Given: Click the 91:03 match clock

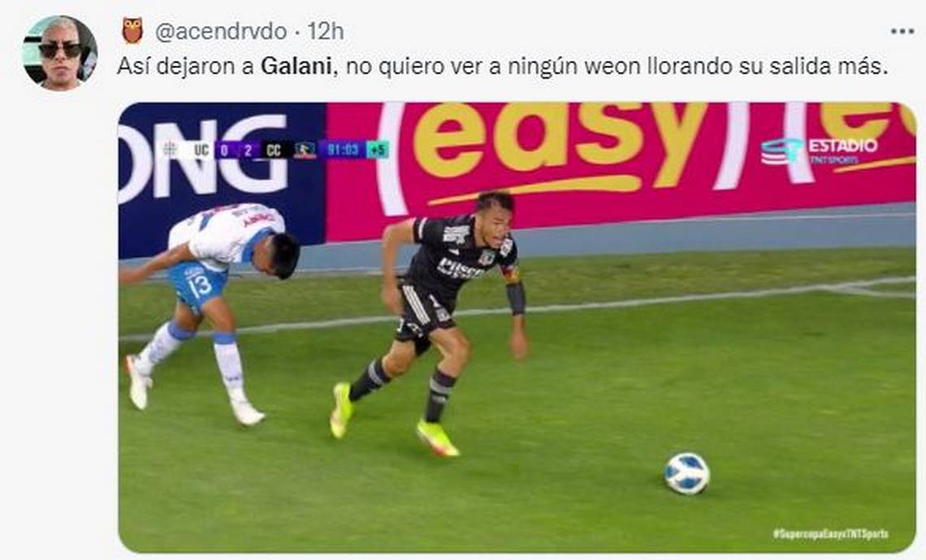Looking at the screenshot, I should (343, 150).
